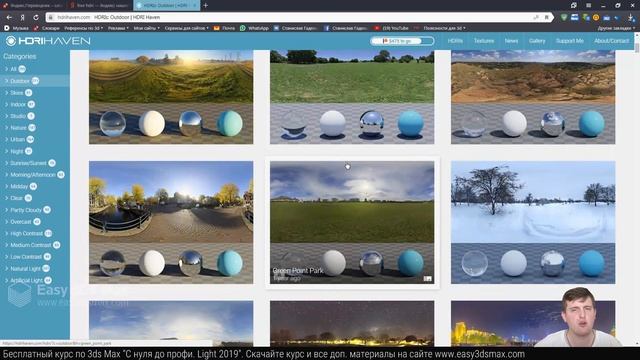Reload the page with the refresh icon

[x=36, y=18]
